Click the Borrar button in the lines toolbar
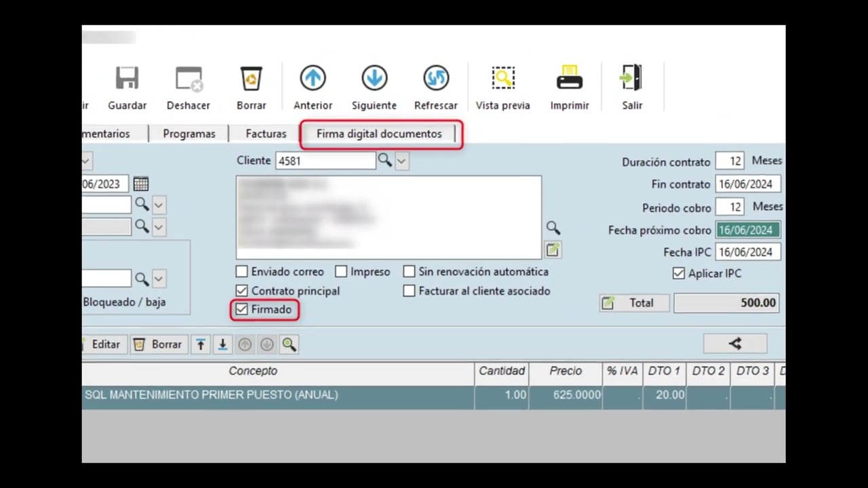The image size is (868, 488). (158, 344)
